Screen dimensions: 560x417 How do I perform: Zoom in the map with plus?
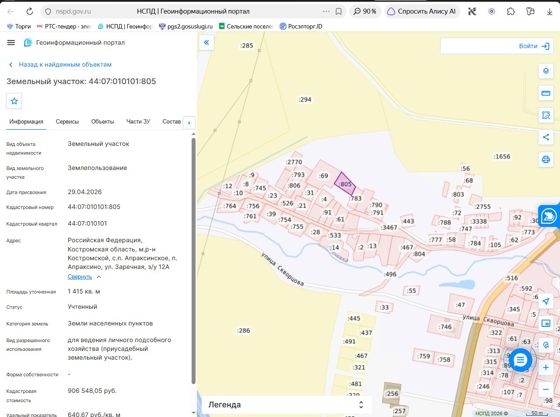(546, 367)
